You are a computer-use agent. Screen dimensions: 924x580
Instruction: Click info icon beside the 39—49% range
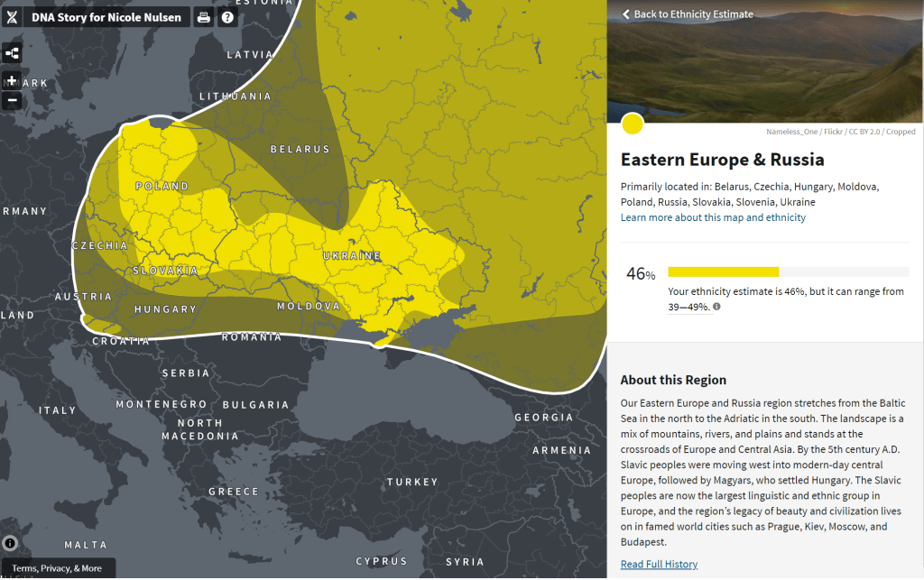click(x=716, y=307)
